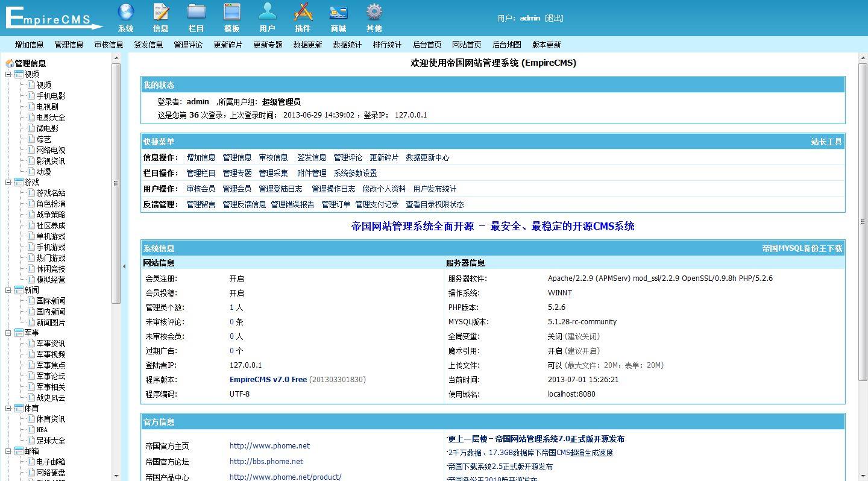Click the 其他 gear icon
The height and width of the screenshot is (481, 868).
coord(374,12)
